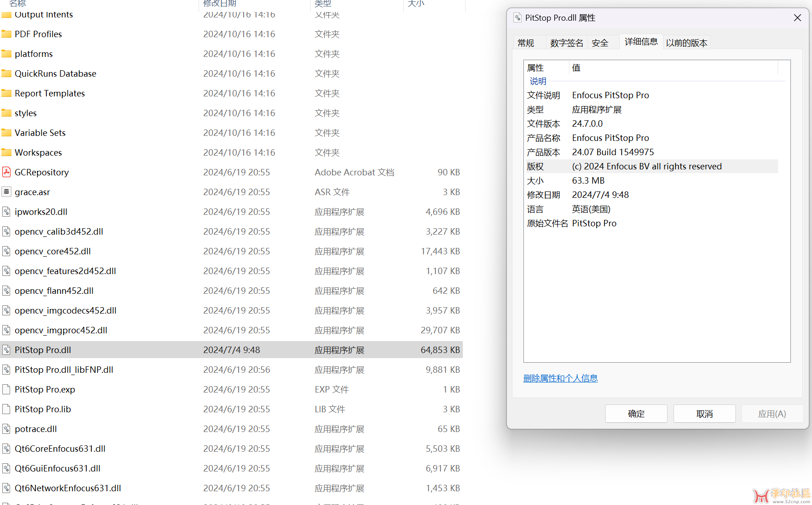The width and height of the screenshot is (812, 505).
Task: Click the grace.asr file icon
Action: pyautogui.click(x=6, y=192)
